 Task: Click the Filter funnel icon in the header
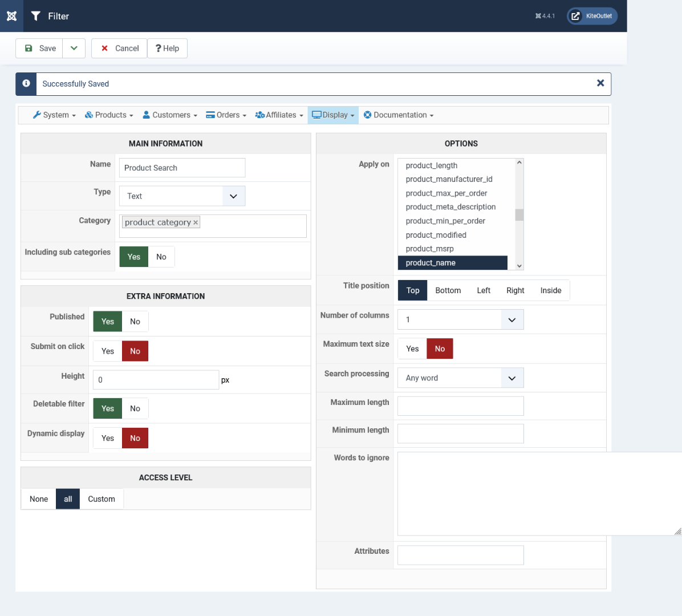[x=36, y=16]
